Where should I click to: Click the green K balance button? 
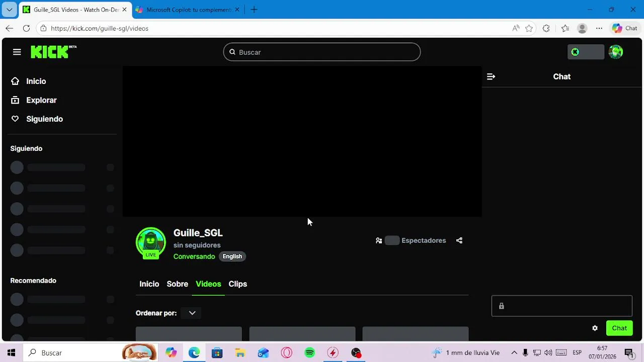[x=586, y=52]
